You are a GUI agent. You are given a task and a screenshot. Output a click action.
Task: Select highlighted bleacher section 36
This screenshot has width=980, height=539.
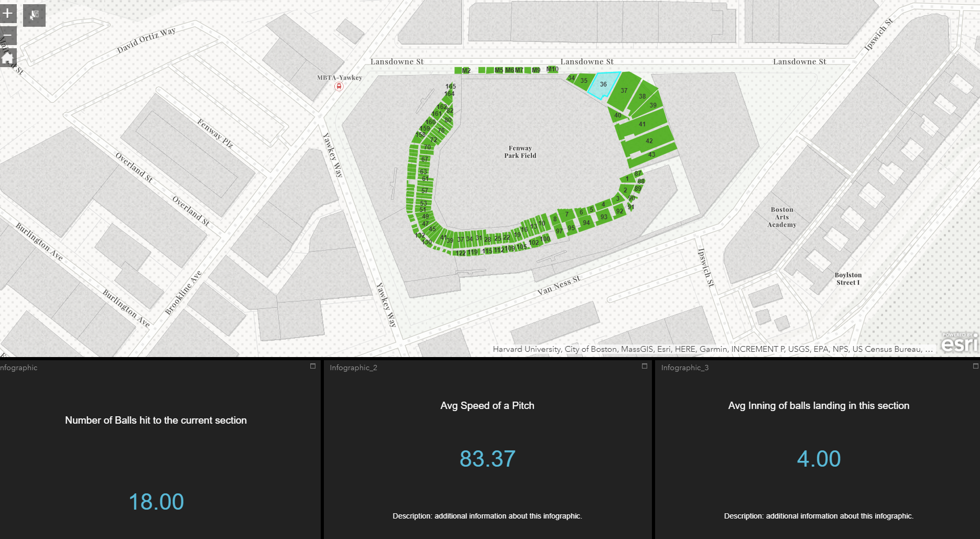click(604, 85)
